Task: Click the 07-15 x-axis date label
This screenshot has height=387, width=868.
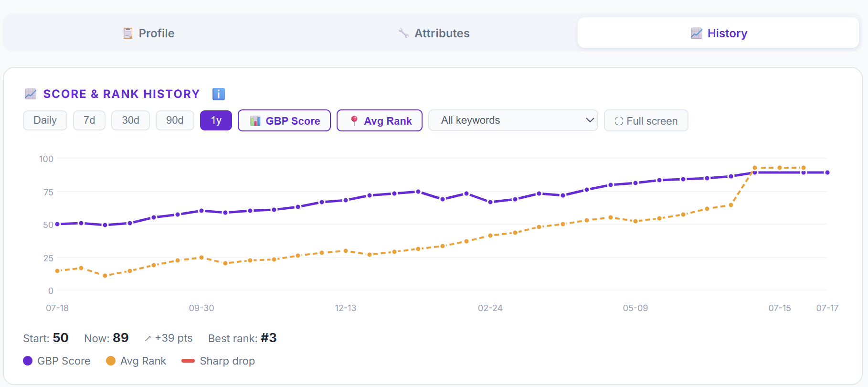Action: 780,308
